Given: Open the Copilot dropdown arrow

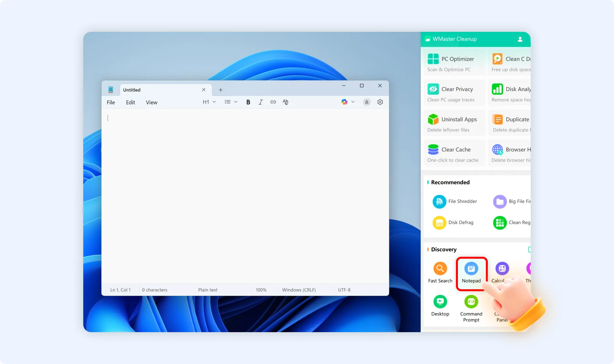Looking at the screenshot, I should pyautogui.click(x=353, y=102).
